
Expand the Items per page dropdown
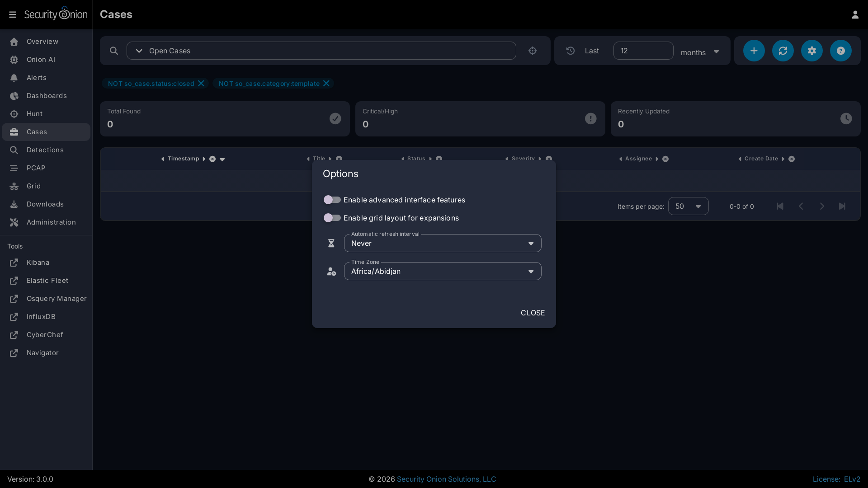pos(688,206)
